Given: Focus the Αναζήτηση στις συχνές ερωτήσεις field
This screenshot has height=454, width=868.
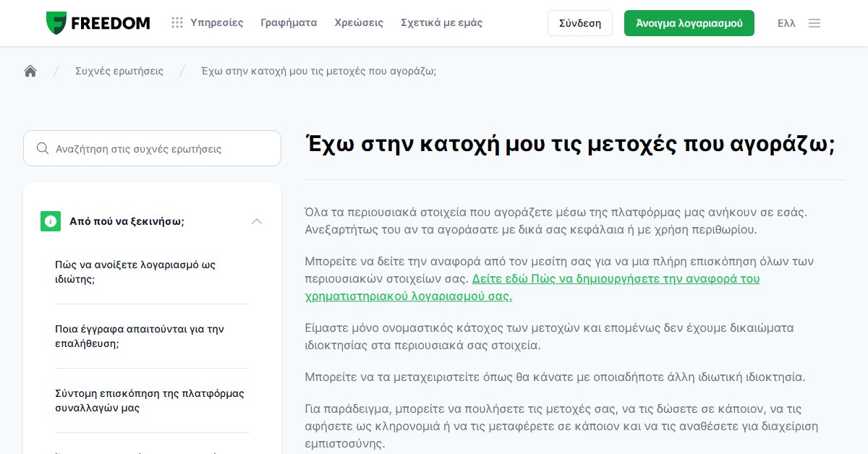Looking at the screenshot, I should tap(152, 148).
